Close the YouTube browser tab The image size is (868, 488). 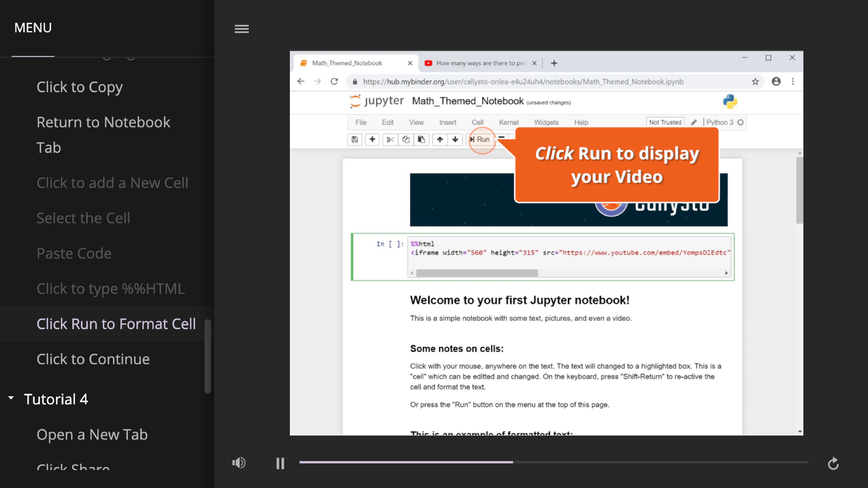point(534,63)
